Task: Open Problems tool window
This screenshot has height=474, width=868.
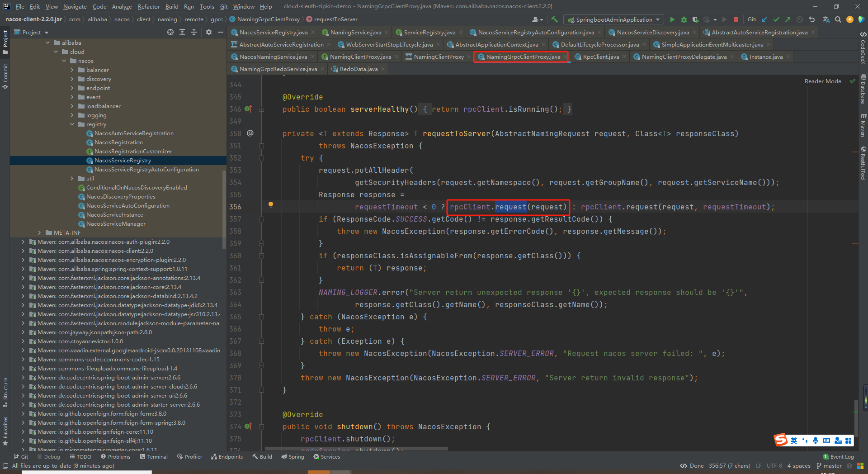Action: [x=115, y=457]
